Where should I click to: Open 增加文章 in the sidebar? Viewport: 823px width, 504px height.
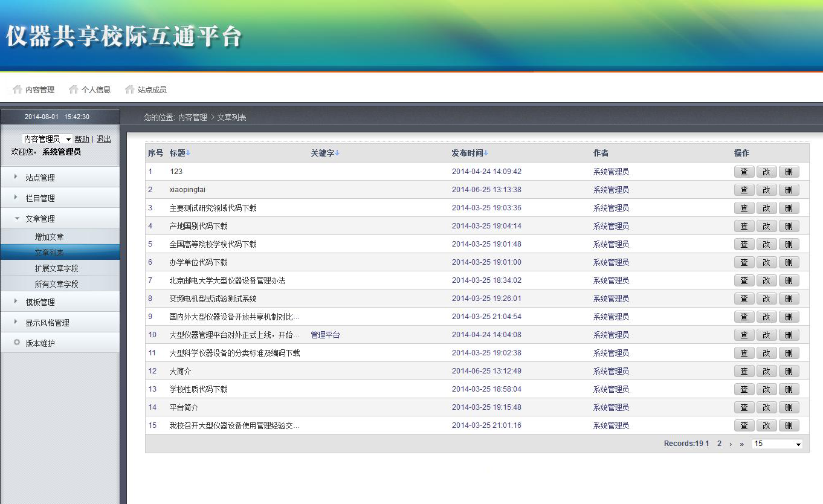[x=49, y=237]
